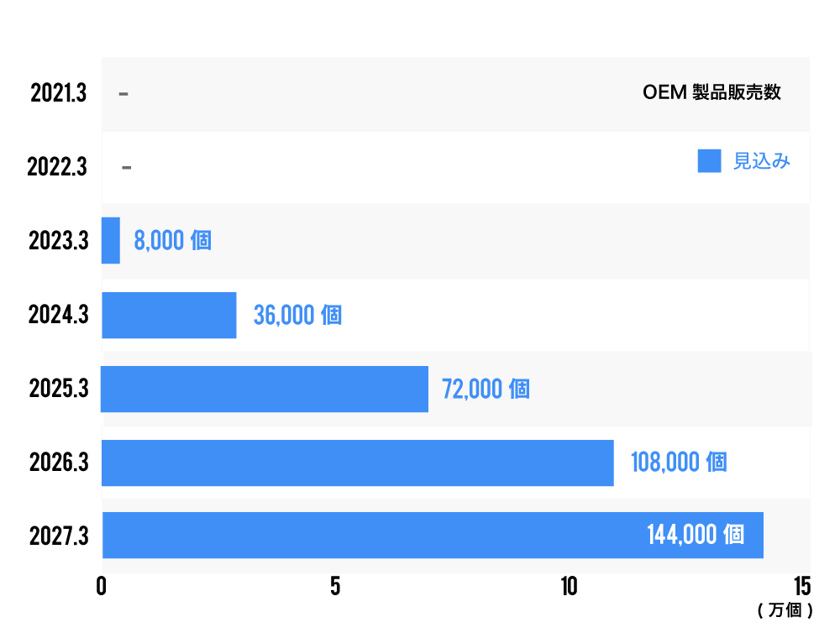Viewport: 840px width, 638px height.
Task: Select the 2024.3 bar
Action: coord(169,315)
